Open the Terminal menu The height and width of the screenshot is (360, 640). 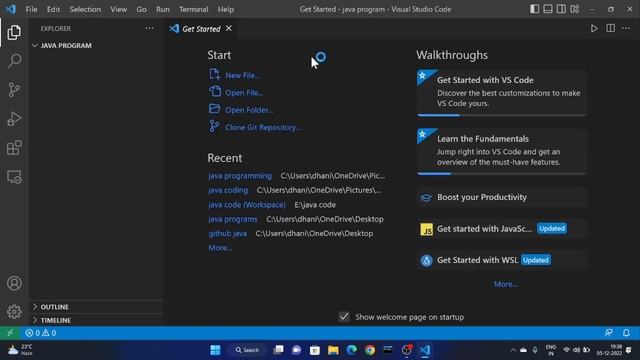tap(193, 9)
